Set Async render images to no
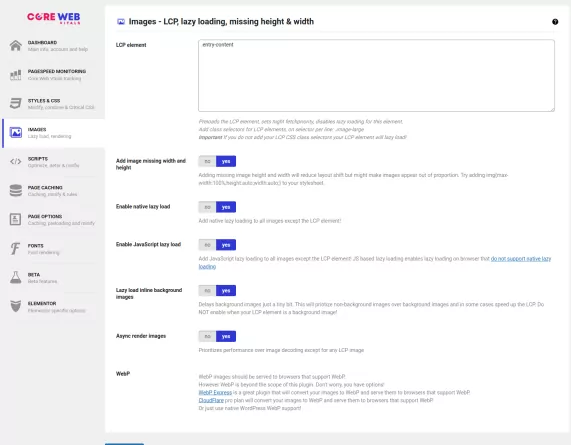571x445 pixels. click(x=207, y=336)
